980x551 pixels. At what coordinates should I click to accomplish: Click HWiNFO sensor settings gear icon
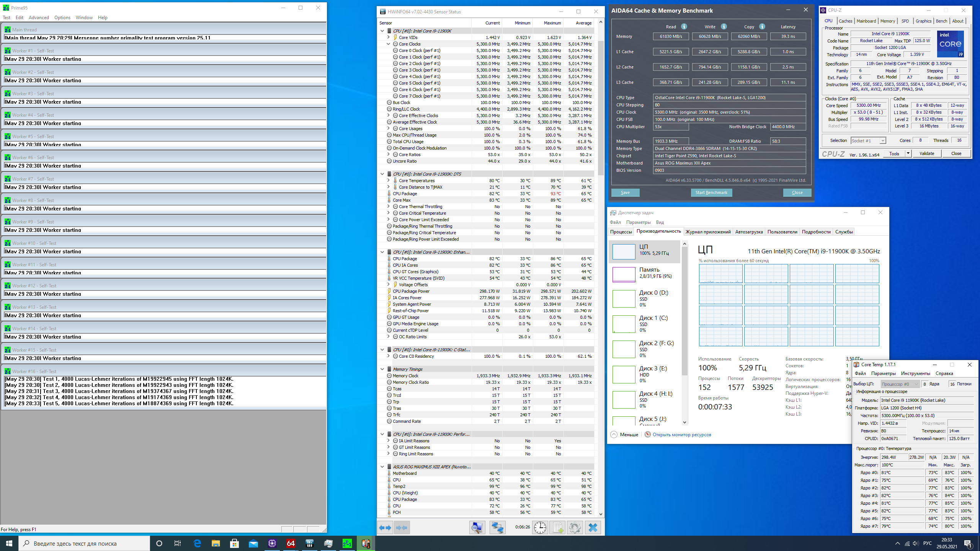pos(575,528)
